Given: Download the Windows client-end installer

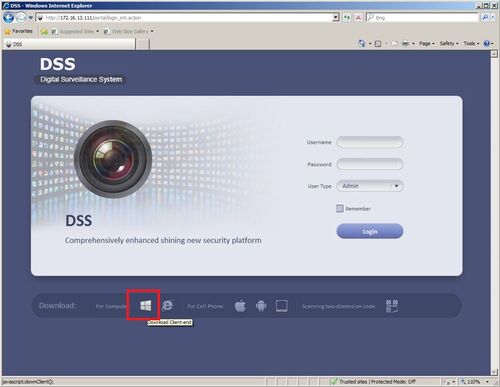Looking at the screenshot, I should pyautogui.click(x=146, y=305).
